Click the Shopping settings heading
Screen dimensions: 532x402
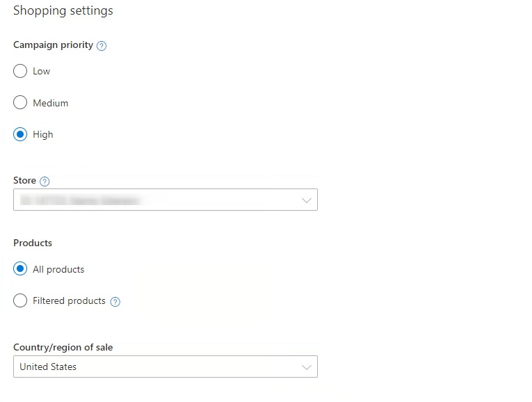point(63,10)
